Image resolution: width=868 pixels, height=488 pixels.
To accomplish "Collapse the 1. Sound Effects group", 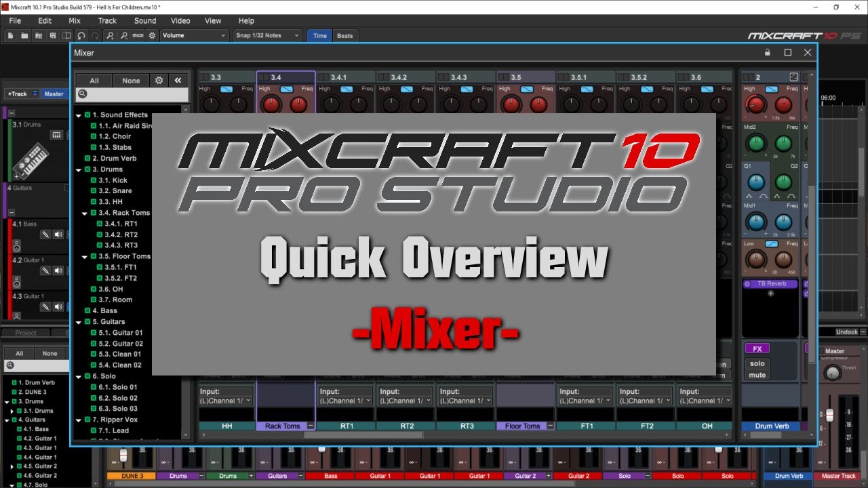I will [x=79, y=116].
